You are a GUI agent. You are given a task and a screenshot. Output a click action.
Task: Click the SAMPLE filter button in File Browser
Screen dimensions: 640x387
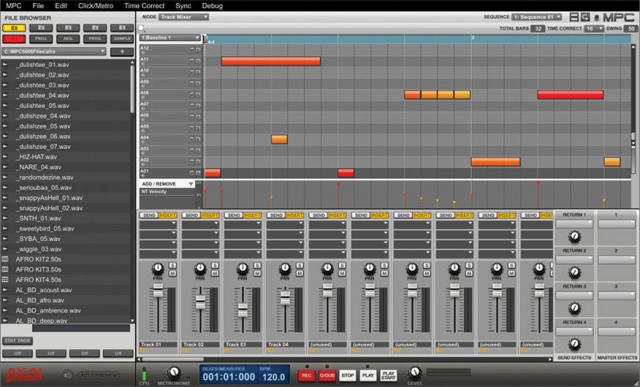122,39
